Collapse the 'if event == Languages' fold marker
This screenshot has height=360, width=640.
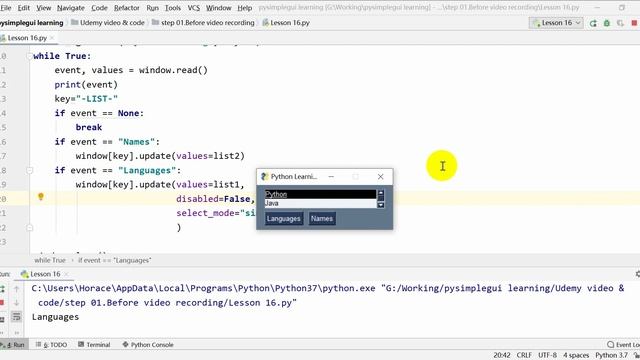pos(29,170)
